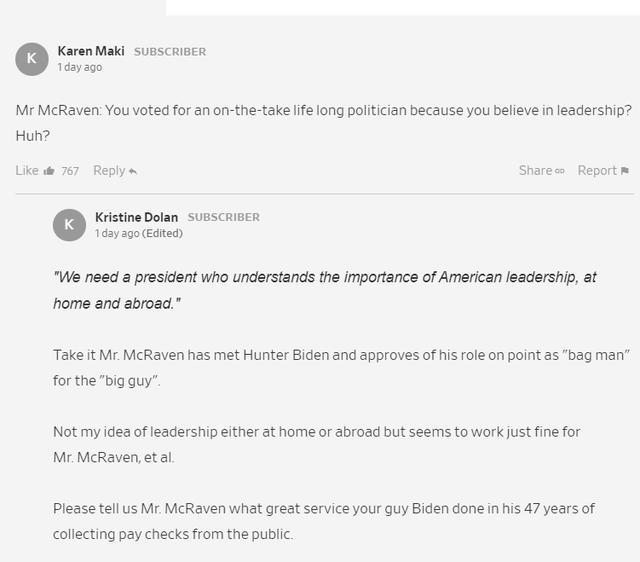The width and height of the screenshot is (640, 562).
Task: Click the 767 like count
Action: (x=70, y=171)
